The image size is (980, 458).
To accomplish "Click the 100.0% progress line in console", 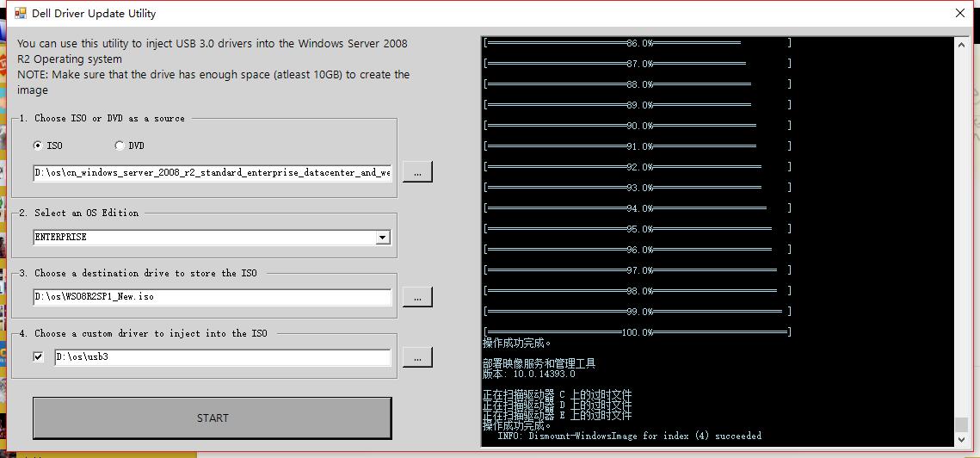I will click(x=638, y=331).
